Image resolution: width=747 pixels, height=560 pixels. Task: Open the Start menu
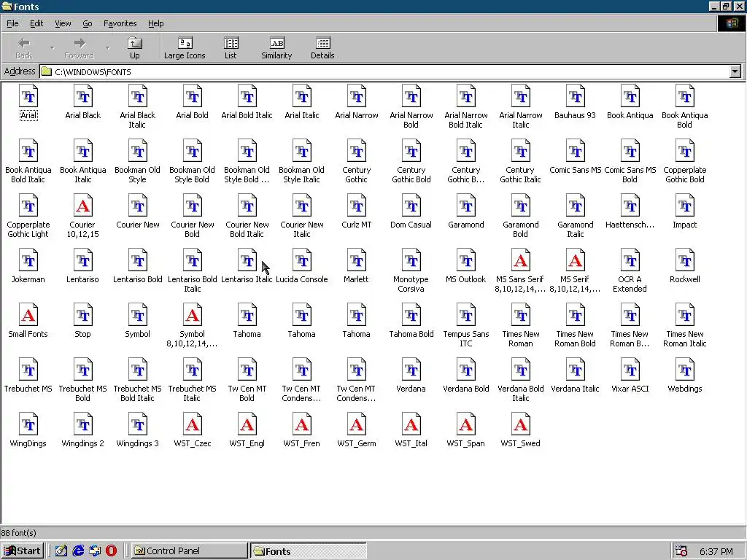[x=23, y=551]
